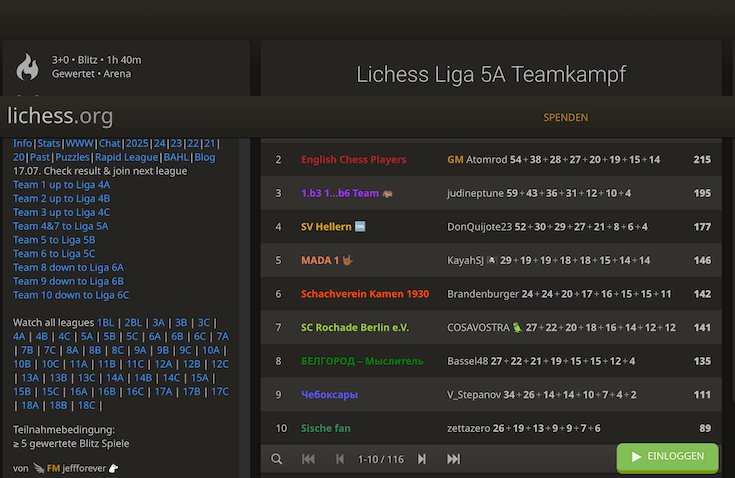Open the SPENDEN donate link
The height and width of the screenshot is (478, 735).
tap(565, 118)
